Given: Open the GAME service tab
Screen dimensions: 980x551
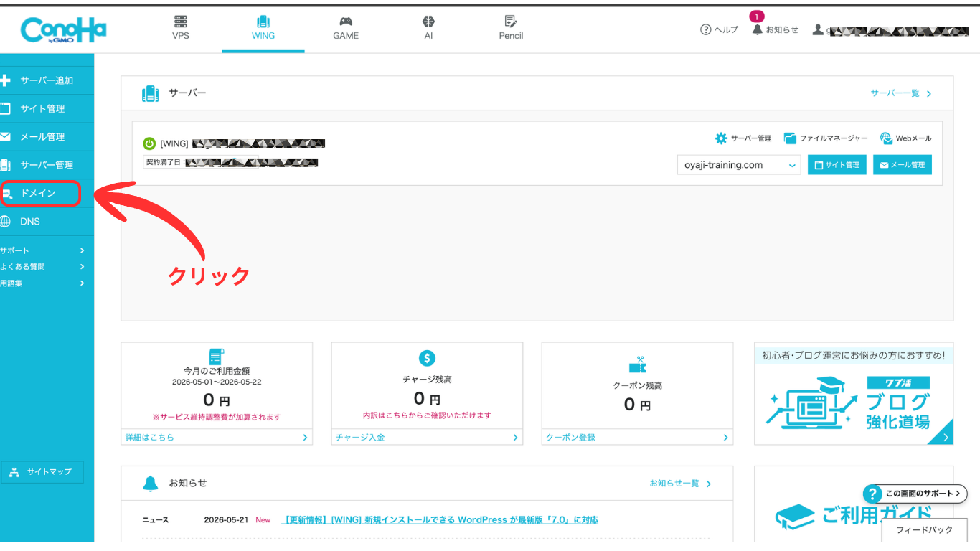Looking at the screenshot, I should coord(346,28).
